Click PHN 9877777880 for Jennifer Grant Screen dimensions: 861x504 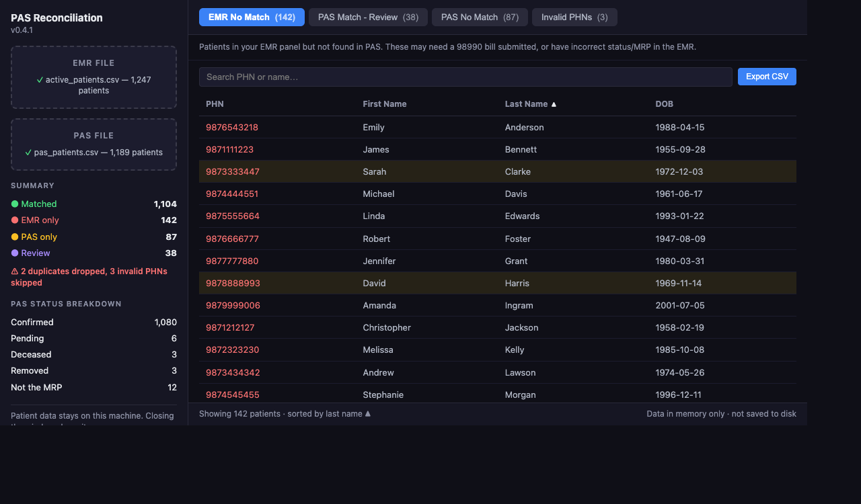(232, 261)
